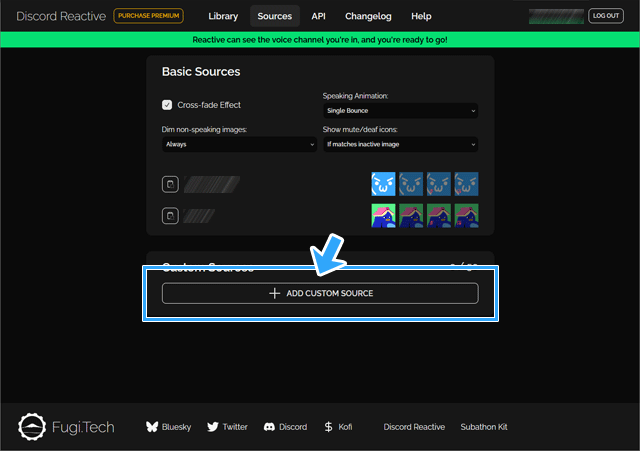
Task: Click the Purchase Premium button
Action: tap(149, 16)
